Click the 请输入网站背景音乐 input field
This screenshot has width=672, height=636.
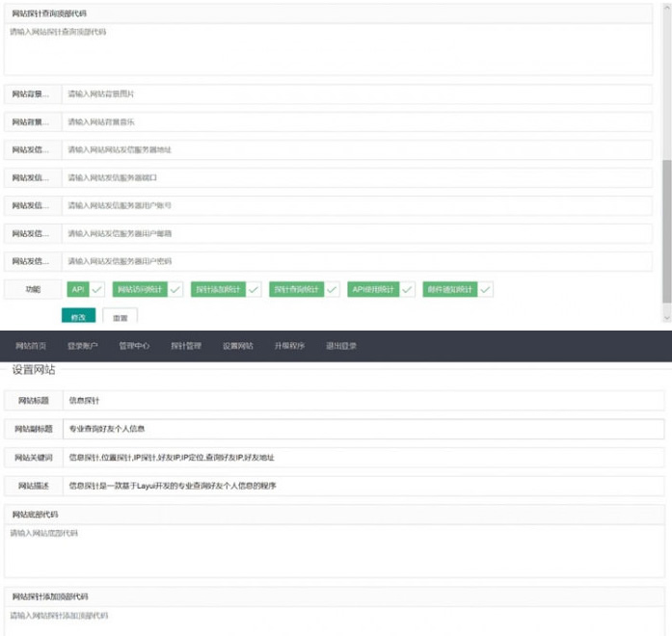click(x=357, y=122)
